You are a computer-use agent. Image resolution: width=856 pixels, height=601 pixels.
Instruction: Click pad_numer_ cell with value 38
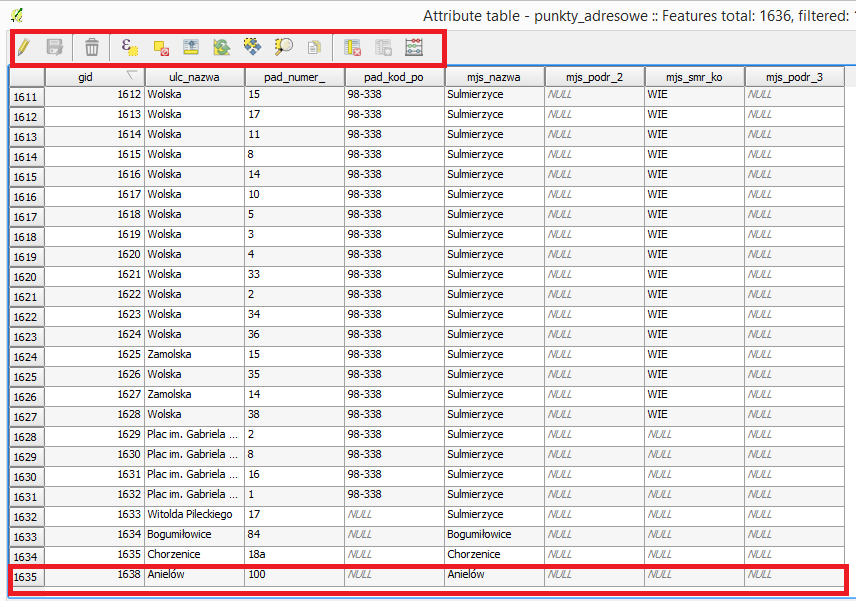pyautogui.click(x=295, y=414)
